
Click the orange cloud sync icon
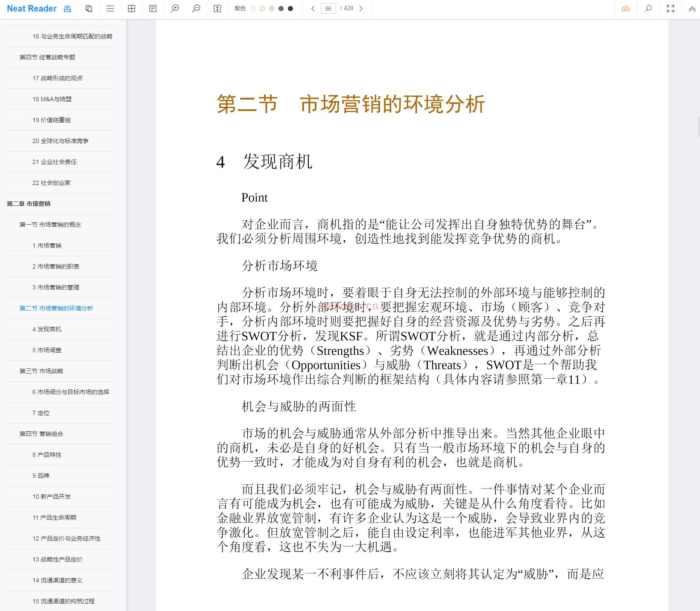click(x=626, y=9)
